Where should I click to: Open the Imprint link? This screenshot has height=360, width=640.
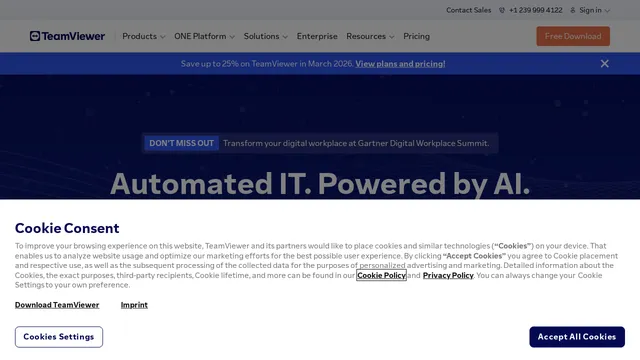click(x=134, y=305)
